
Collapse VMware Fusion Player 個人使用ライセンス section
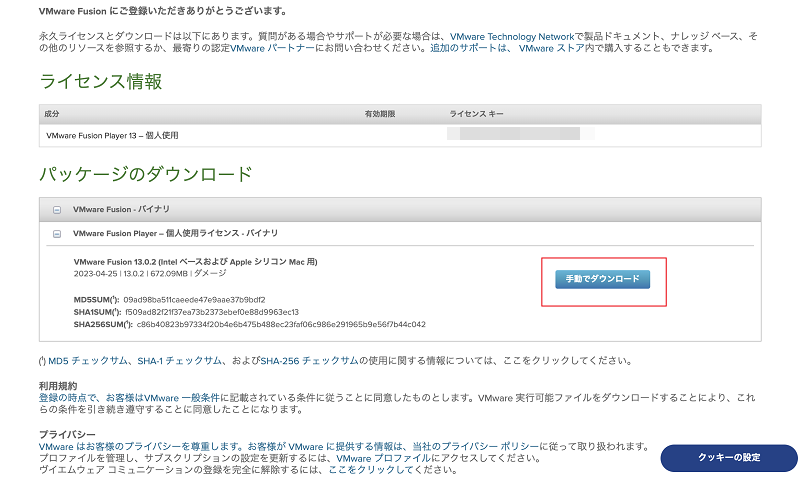click(x=57, y=234)
